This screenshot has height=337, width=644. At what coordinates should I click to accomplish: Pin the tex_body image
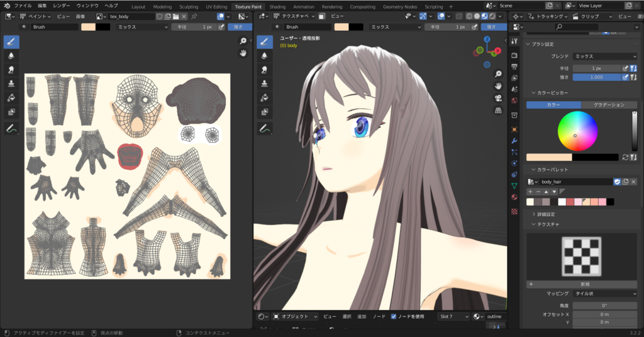(x=194, y=16)
